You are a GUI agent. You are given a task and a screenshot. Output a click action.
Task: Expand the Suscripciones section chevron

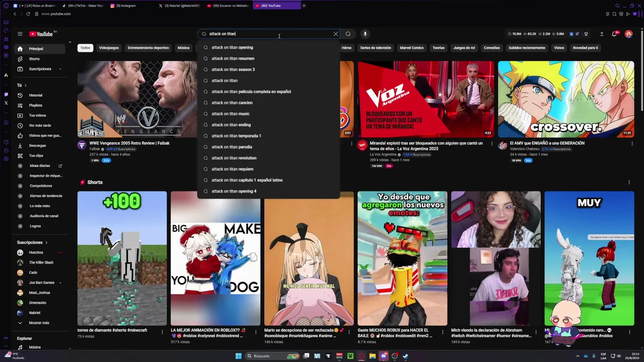click(47, 242)
